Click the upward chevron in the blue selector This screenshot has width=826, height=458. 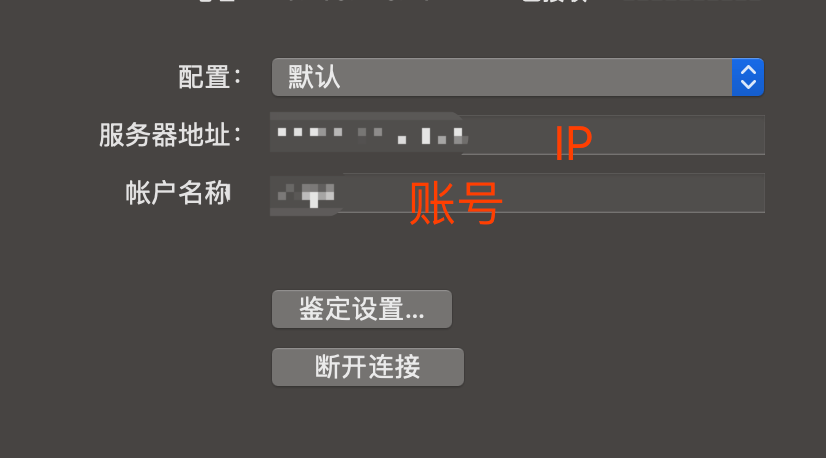pyautogui.click(x=748, y=70)
